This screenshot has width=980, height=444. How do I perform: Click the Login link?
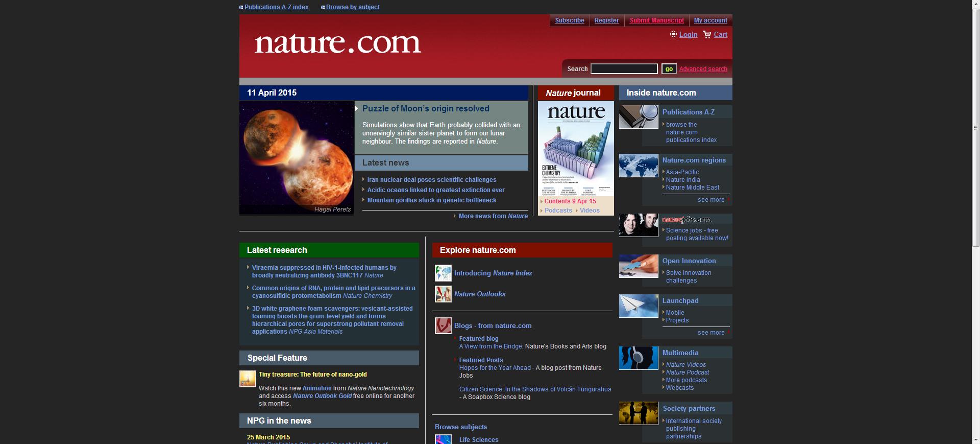tap(688, 35)
